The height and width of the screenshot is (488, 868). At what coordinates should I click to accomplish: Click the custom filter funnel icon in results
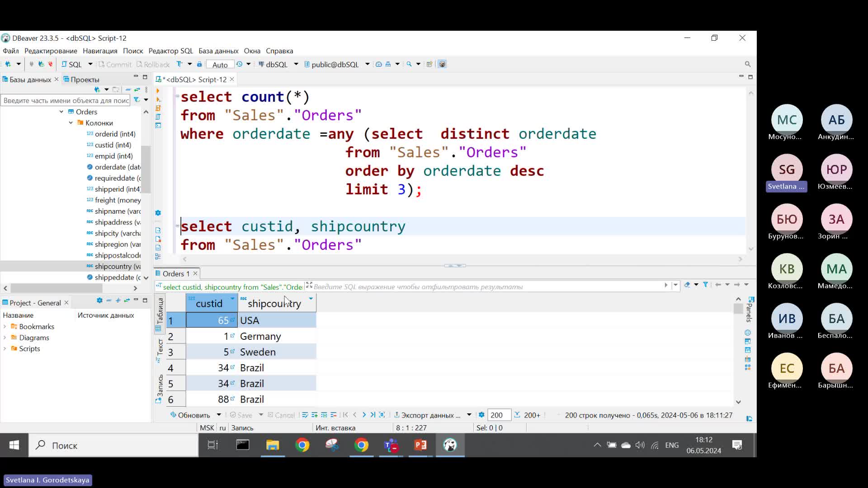click(x=705, y=285)
